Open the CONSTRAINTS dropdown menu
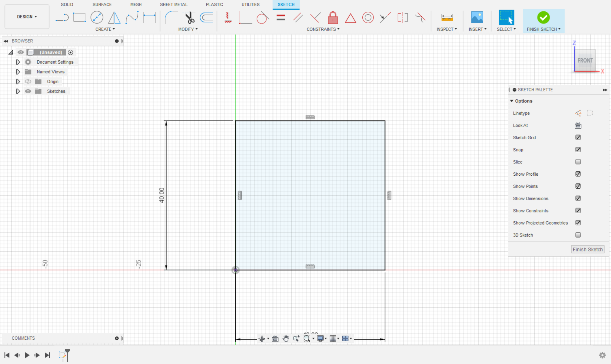 click(x=323, y=29)
